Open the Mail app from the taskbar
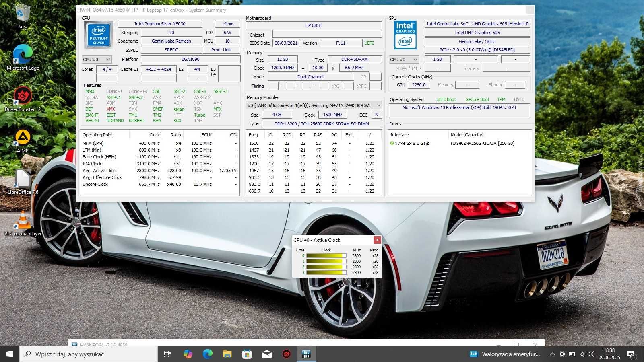The height and width of the screenshot is (362, 644). click(266, 354)
